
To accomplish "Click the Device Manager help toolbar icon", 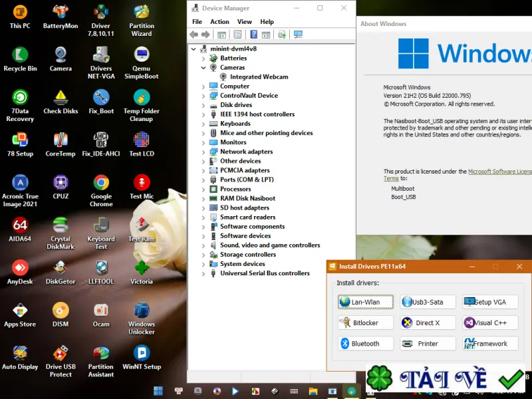I will [253, 35].
